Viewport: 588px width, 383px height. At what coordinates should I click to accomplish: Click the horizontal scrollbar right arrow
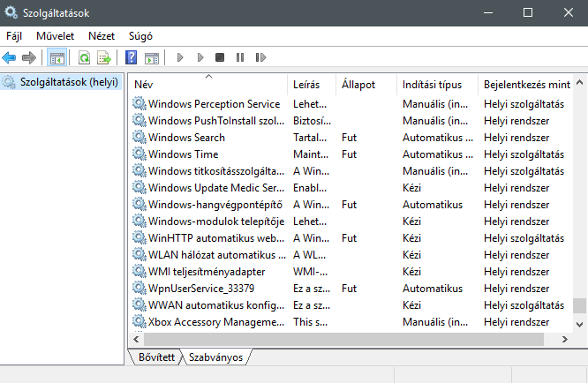pos(565,340)
